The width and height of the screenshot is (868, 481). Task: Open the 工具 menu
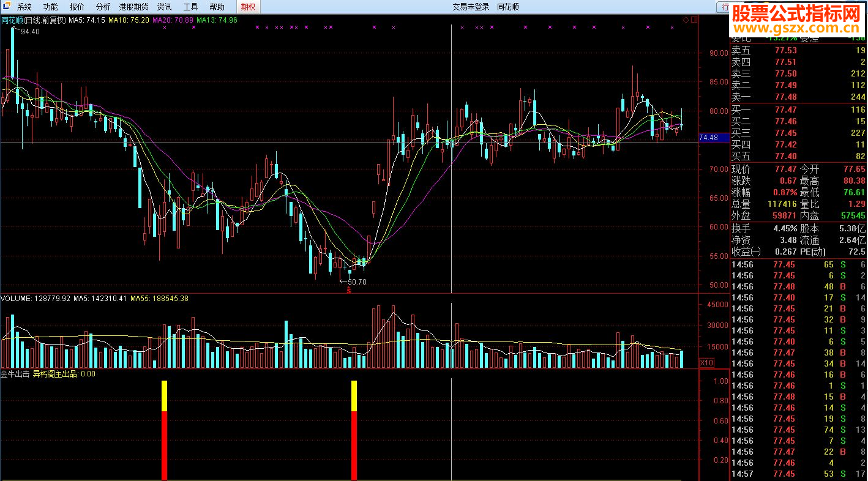(x=191, y=7)
